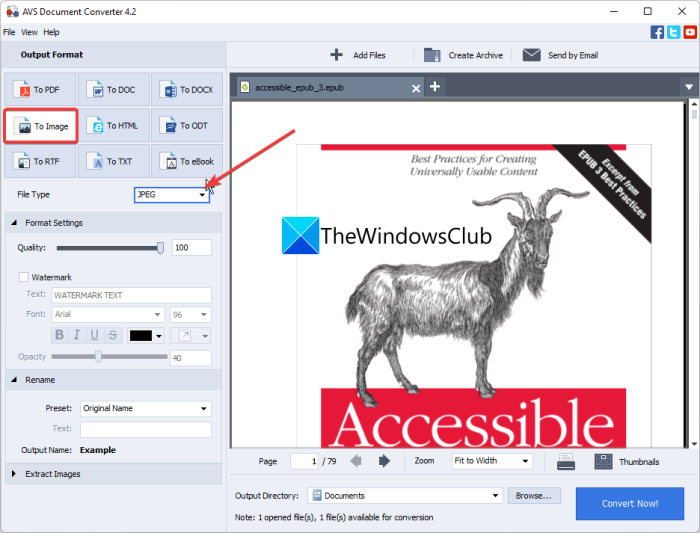Close the accessible_epub_3.epub tab
Viewport: 700px width, 533px height.
click(x=416, y=88)
